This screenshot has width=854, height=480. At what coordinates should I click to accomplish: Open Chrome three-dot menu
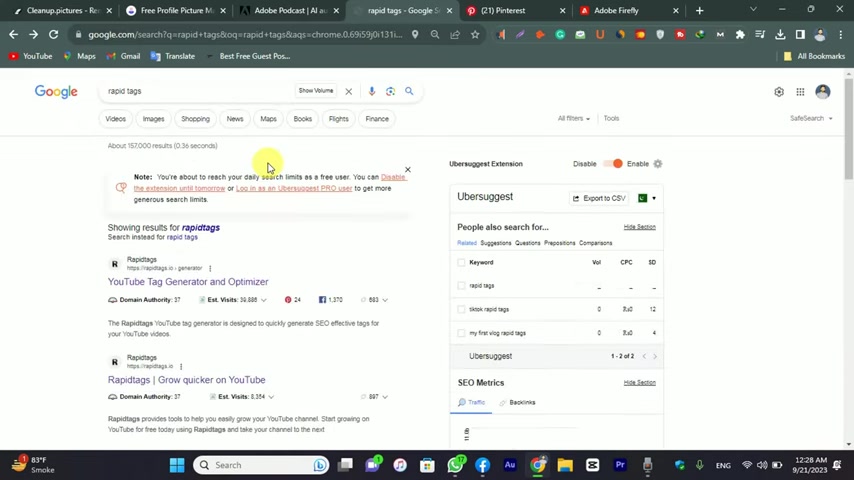pos(840,34)
